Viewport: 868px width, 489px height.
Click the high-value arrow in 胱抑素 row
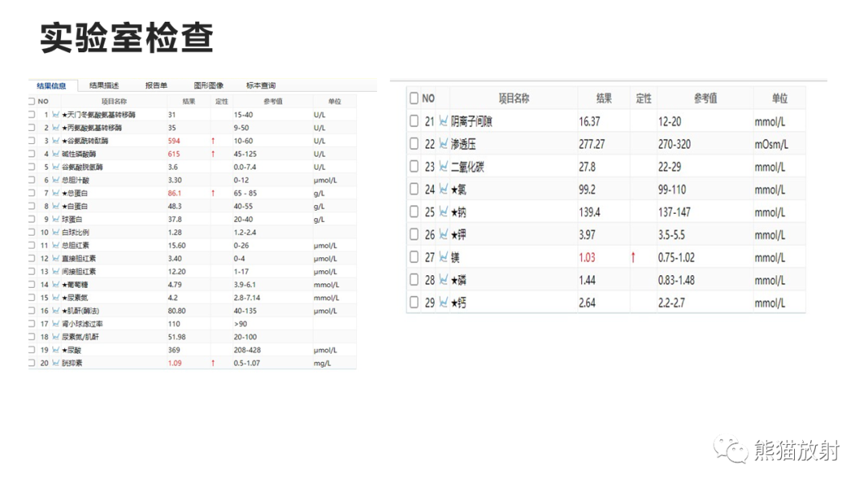click(213, 364)
